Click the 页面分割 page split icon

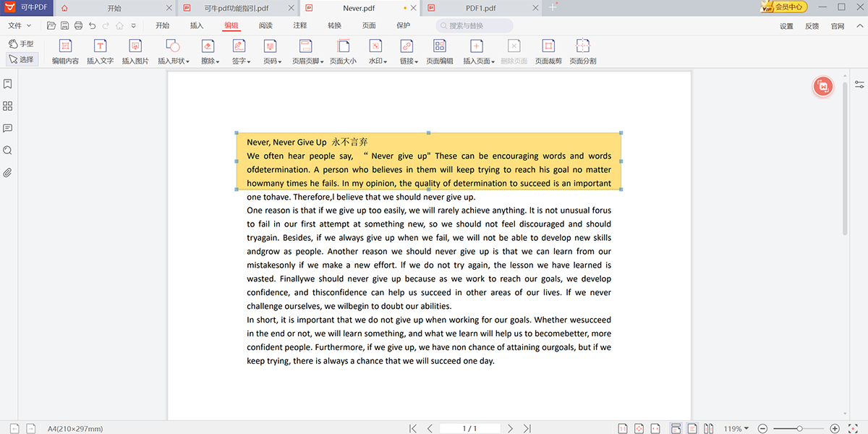[x=582, y=51]
